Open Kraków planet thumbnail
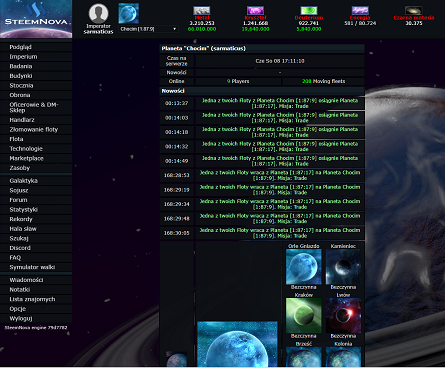The image size is (445, 368). point(304,315)
